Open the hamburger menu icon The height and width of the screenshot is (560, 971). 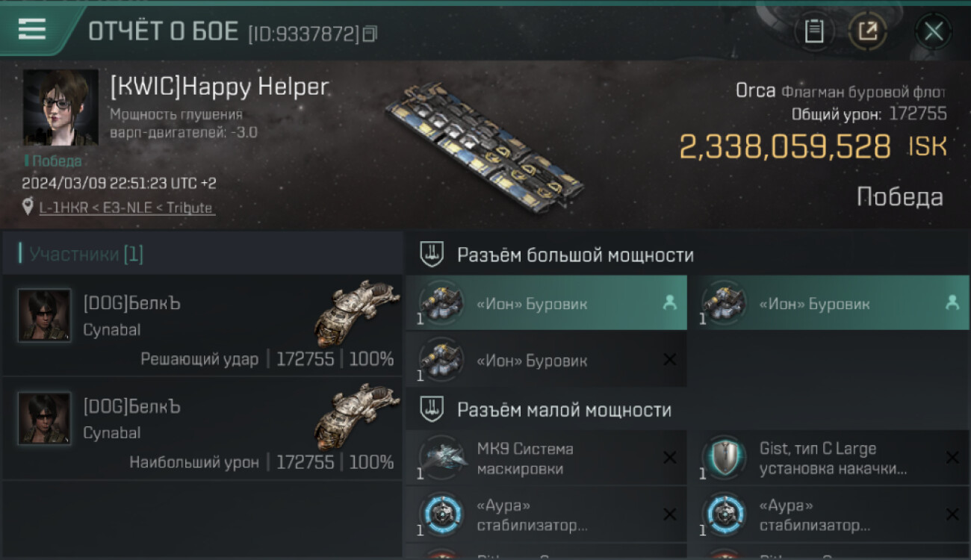31,29
